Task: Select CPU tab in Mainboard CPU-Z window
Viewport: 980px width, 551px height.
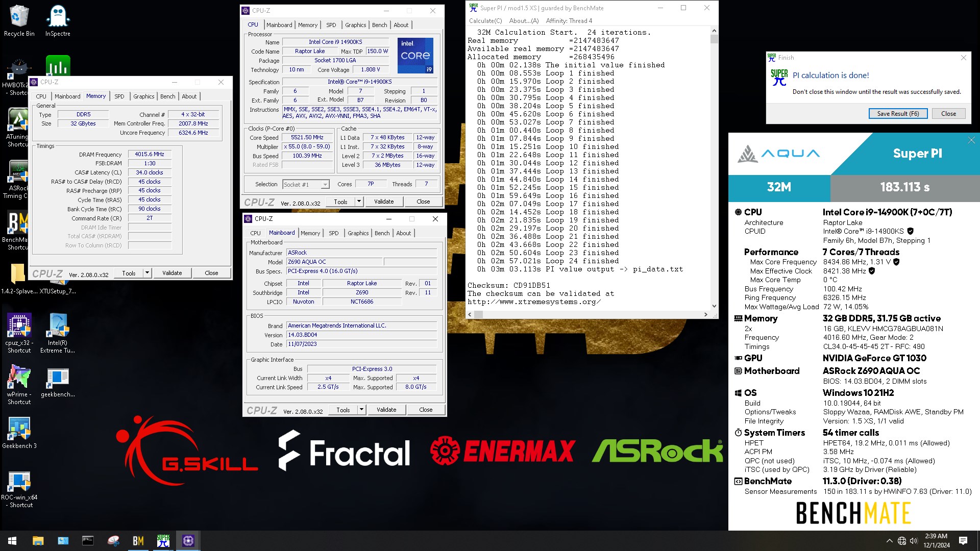Action: tap(255, 233)
